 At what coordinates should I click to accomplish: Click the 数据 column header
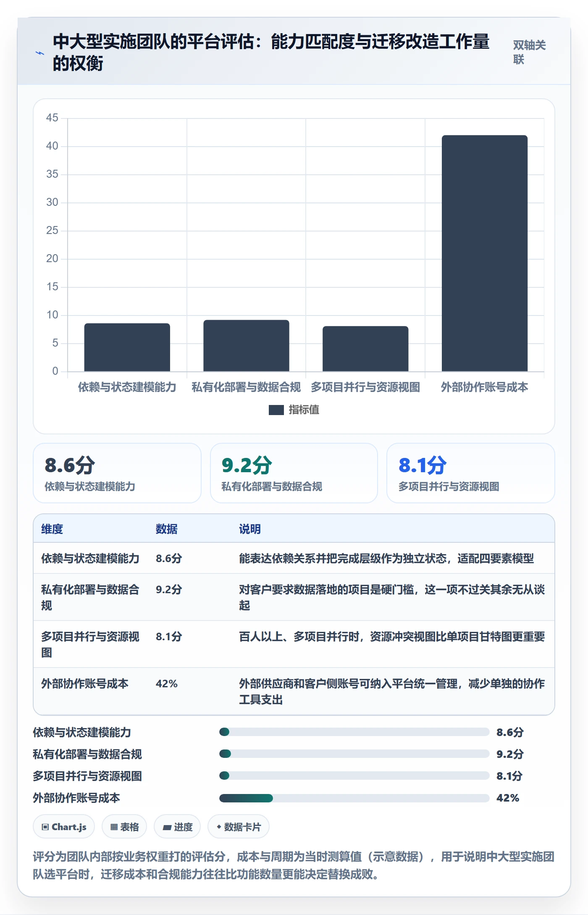pos(167,529)
